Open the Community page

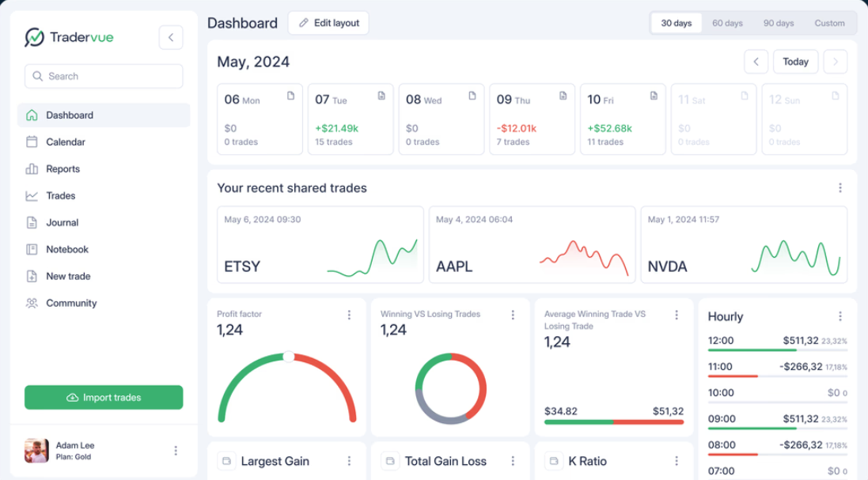tap(104, 303)
